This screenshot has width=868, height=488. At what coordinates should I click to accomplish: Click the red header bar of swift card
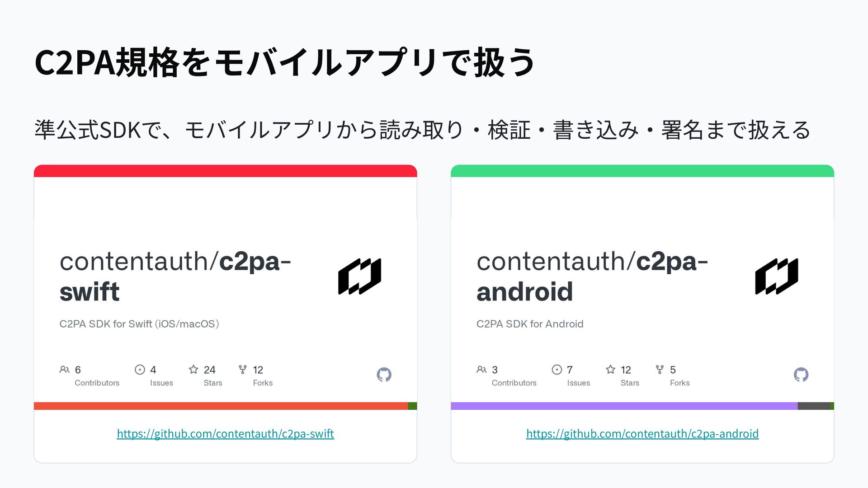pos(225,171)
